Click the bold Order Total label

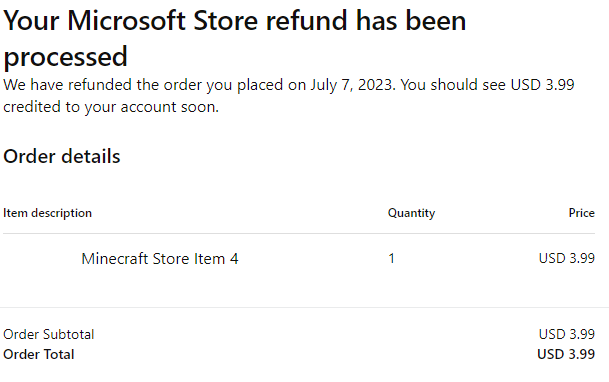[38, 354]
